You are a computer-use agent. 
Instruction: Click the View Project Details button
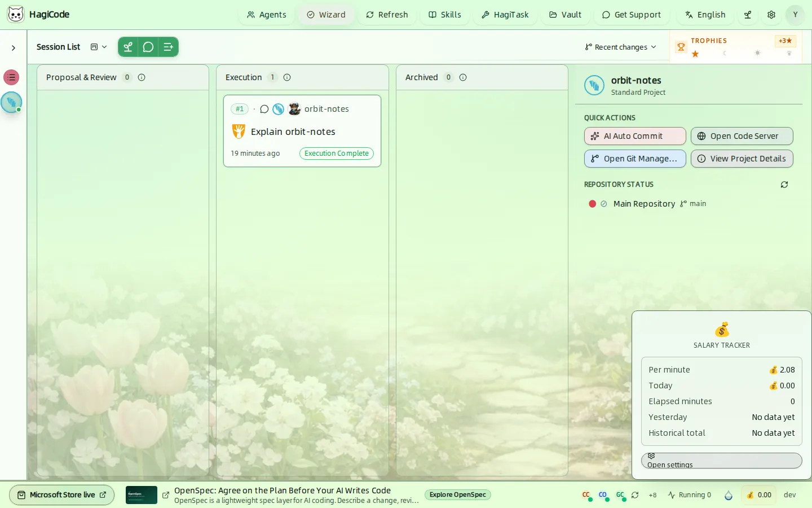pos(742,159)
